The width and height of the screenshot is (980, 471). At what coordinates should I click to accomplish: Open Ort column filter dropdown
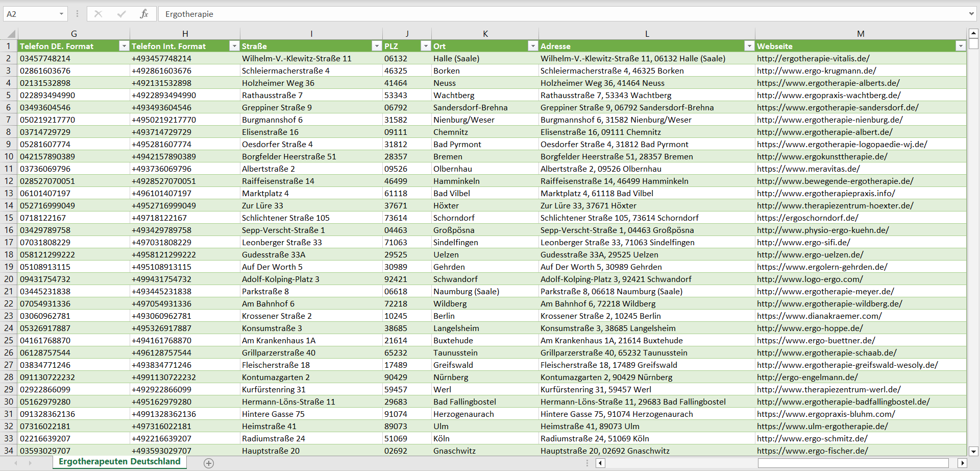(x=532, y=46)
